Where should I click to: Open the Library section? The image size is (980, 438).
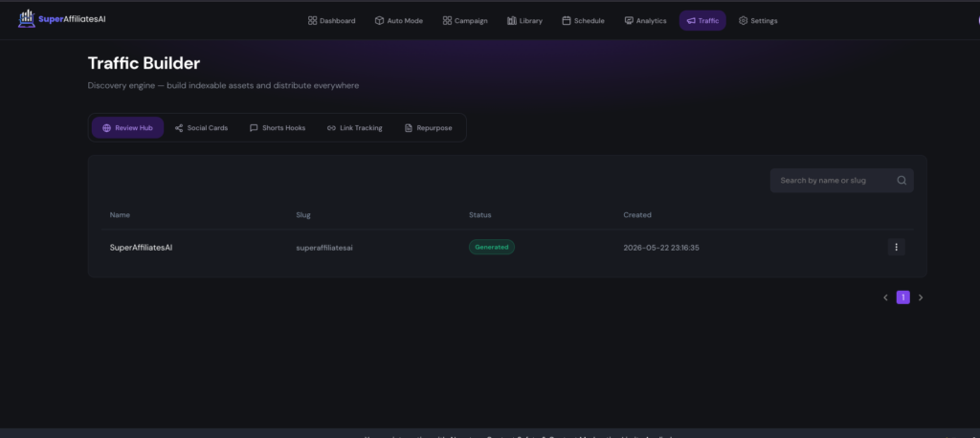point(524,21)
